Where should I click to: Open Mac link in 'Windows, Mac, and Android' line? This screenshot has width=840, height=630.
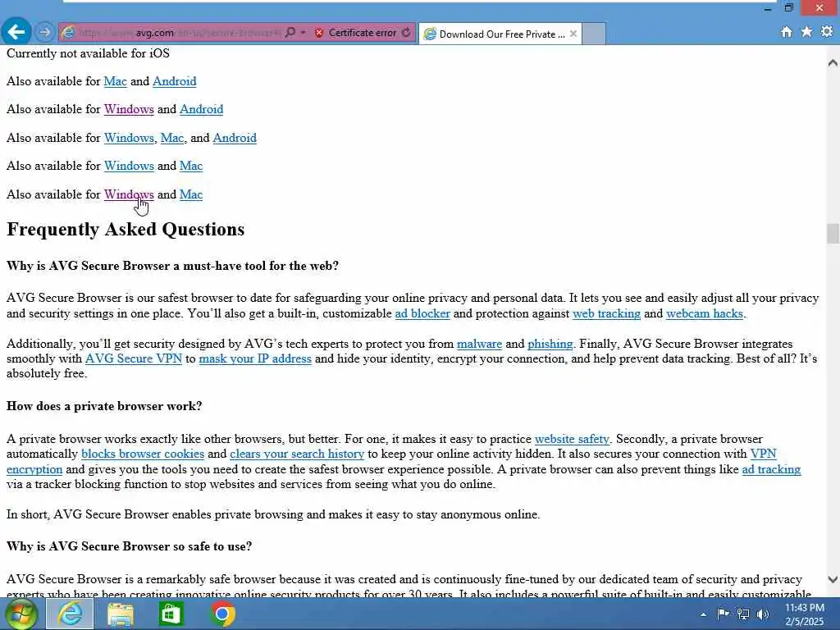coord(172,138)
